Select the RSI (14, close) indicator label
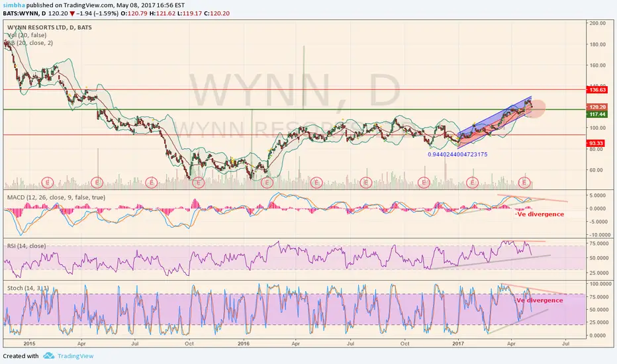This screenshot has height=364, width=617. click(26, 246)
